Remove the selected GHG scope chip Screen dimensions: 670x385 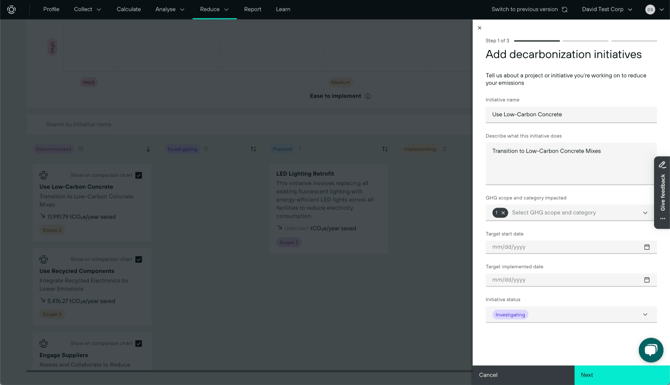503,213
